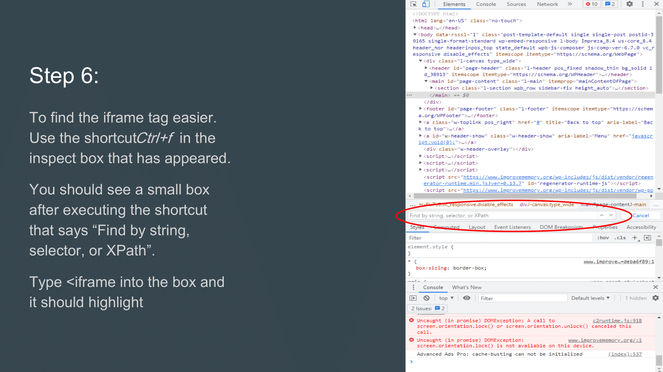This screenshot has height=372, width=663.
Task: Show the console sidebar icon
Action: 413,298
